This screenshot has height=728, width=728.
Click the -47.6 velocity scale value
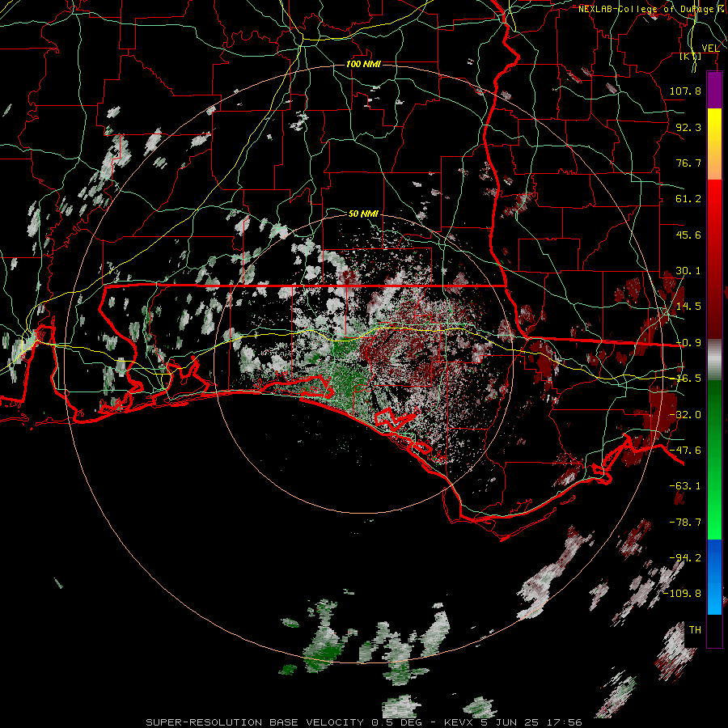tap(685, 451)
